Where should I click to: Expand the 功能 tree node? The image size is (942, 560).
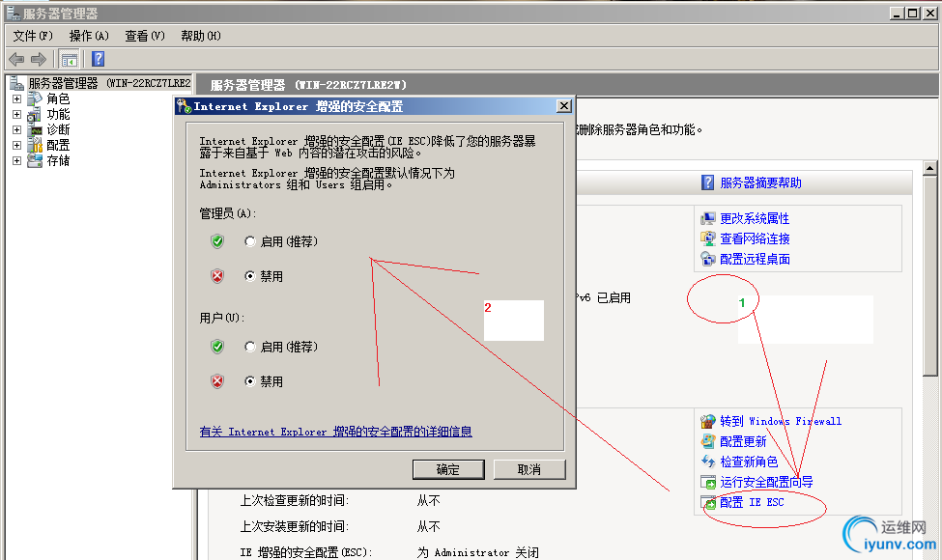(x=16, y=114)
